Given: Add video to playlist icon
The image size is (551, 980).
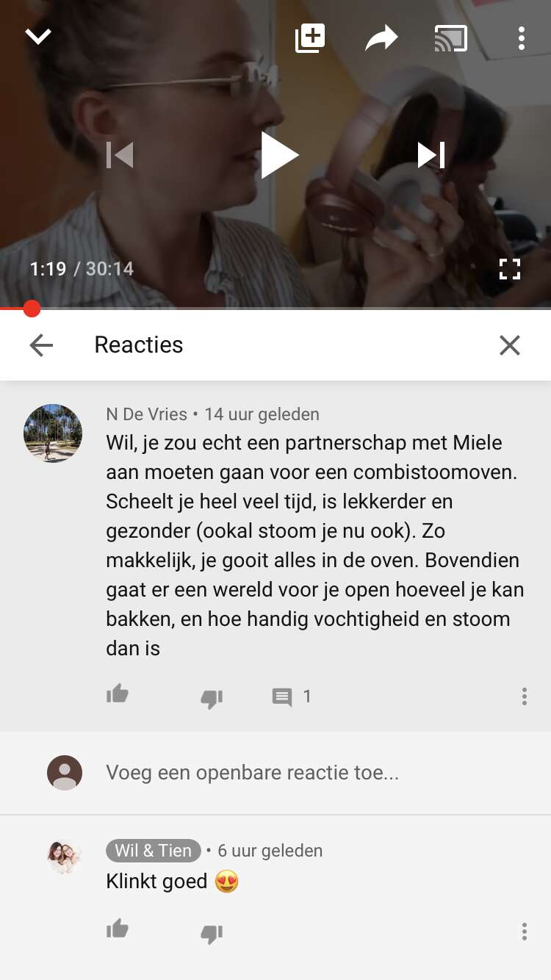Looking at the screenshot, I should [x=310, y=38].
